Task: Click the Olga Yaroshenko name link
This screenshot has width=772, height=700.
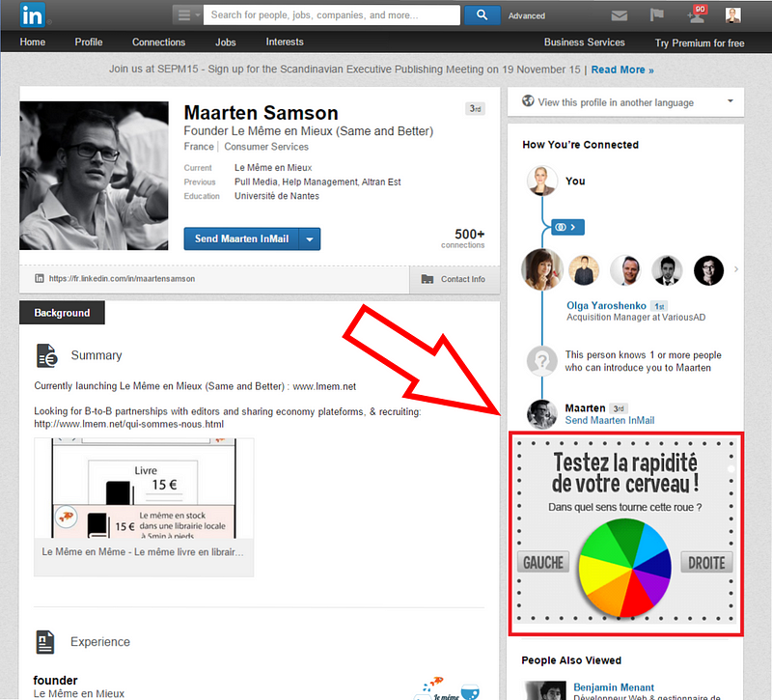Action: (606, 305)
